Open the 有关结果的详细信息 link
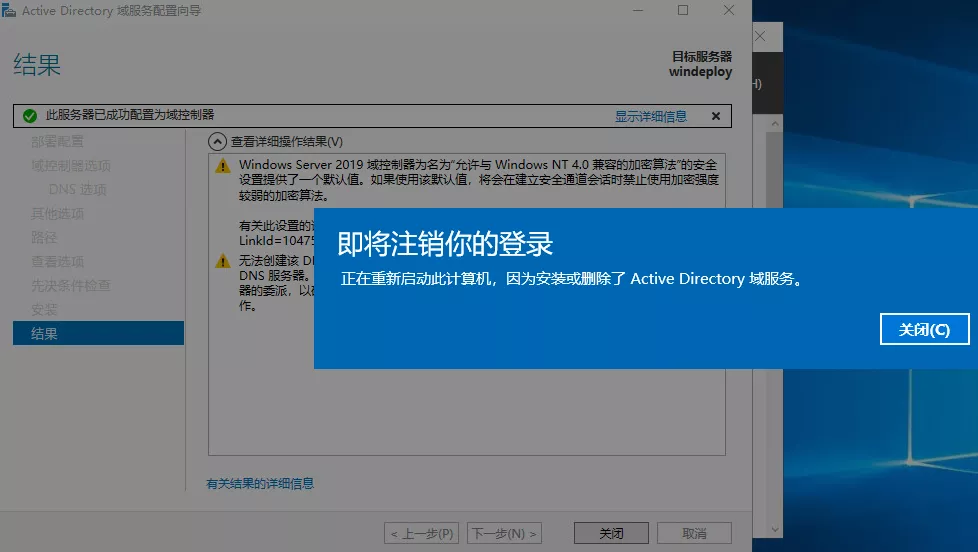 (260, 484)
